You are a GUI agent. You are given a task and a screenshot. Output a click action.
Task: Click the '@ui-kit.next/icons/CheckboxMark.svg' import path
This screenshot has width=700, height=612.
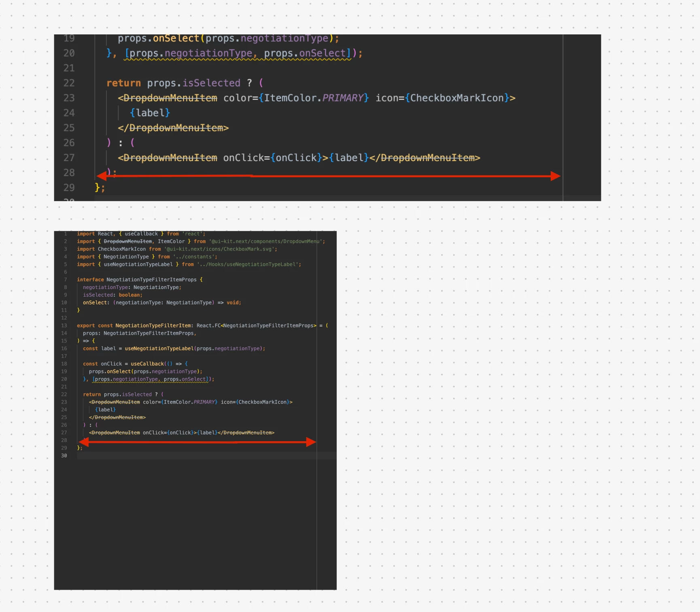[x=219, y=249]
